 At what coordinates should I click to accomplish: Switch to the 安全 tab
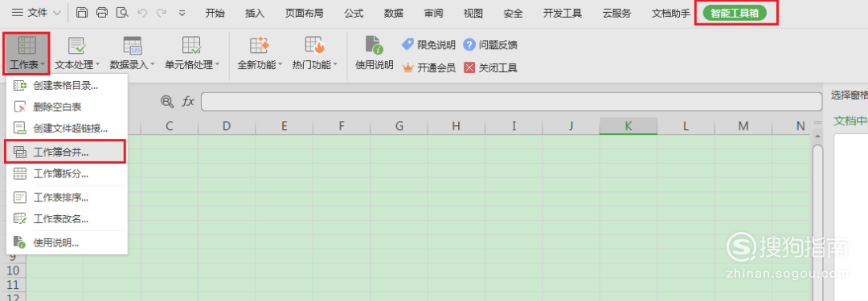click(x=513, y=14)
